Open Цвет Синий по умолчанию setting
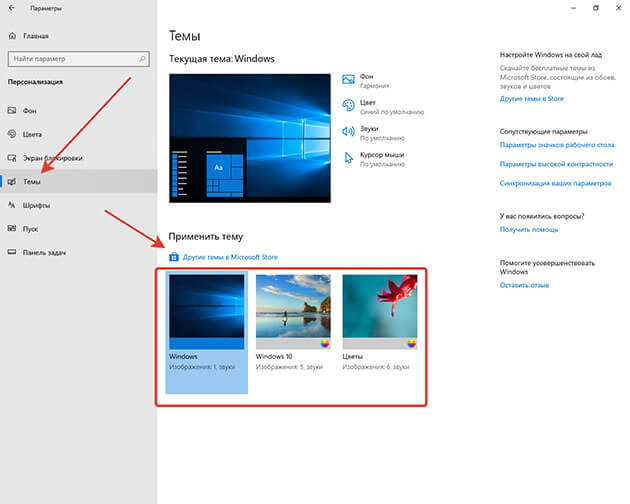The height and width of the screenshot is (504, 630). (383, 107)
